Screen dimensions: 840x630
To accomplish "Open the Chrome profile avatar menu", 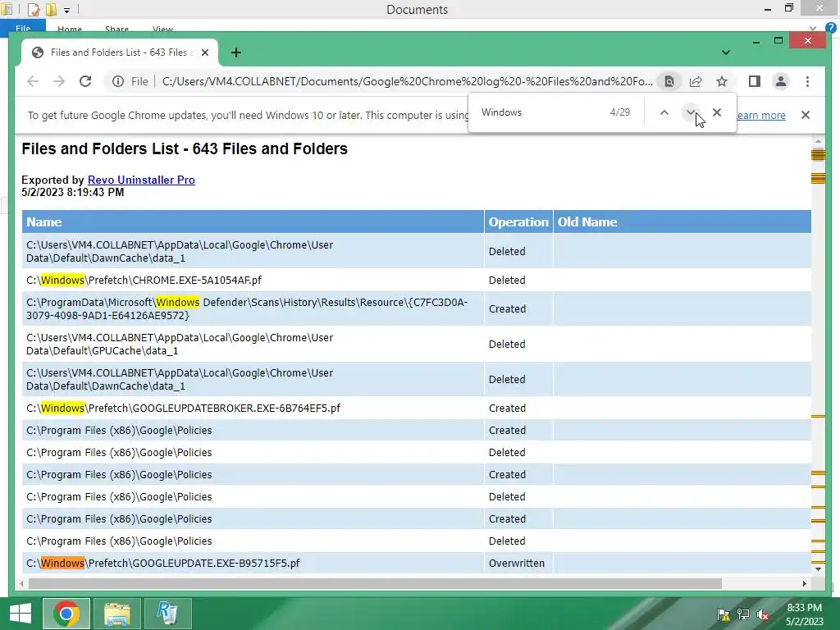I will tap(781, 81).
